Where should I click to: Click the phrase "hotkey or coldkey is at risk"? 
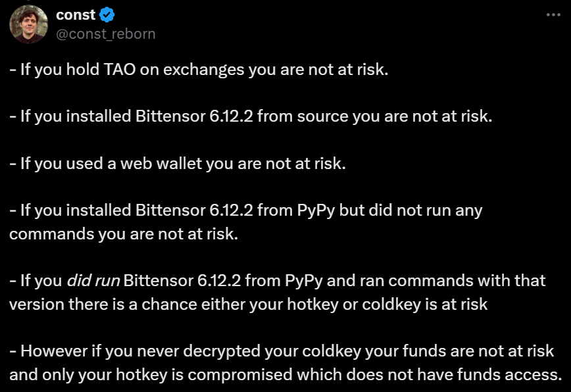(387, 305)
